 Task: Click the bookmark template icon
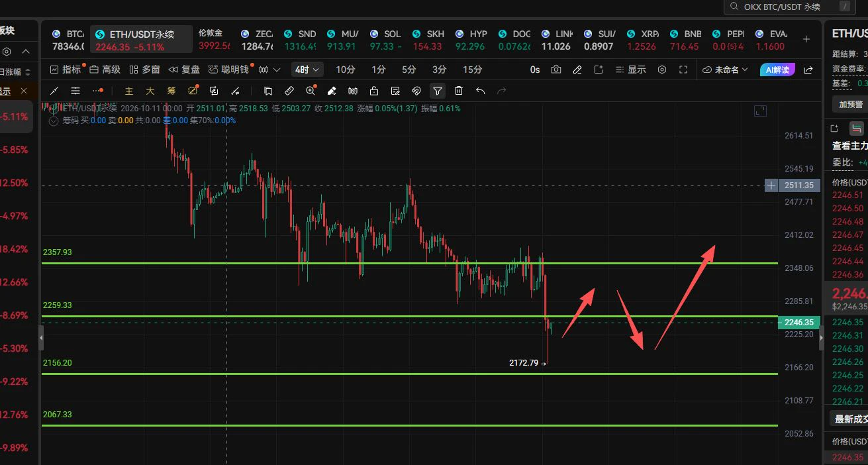[268, 91]
